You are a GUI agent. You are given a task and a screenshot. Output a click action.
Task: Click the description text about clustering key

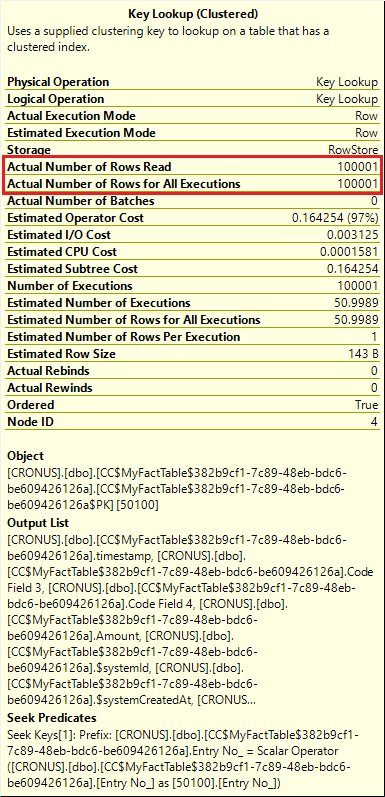pyautogui.click(x=168, y=39)
